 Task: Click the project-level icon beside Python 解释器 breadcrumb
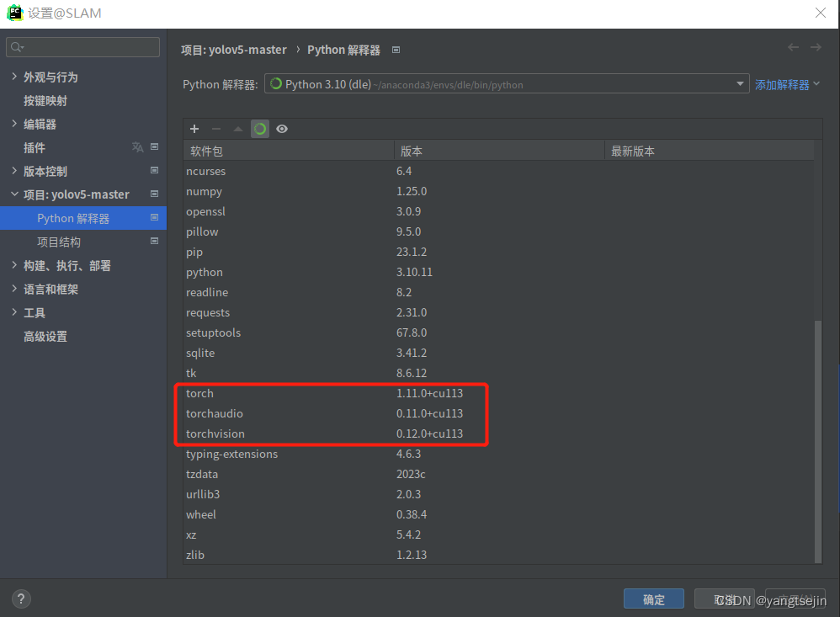(396, 50)
